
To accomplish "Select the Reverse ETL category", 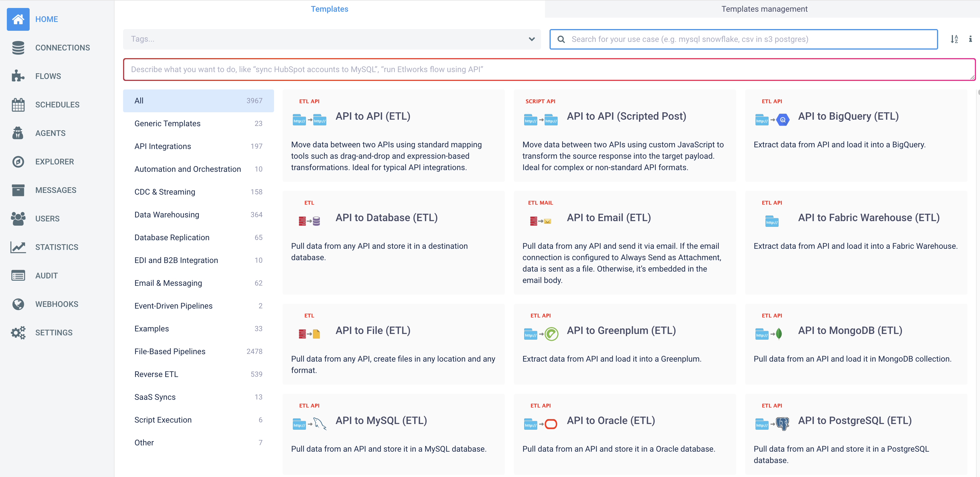I will [x=198, y=374].
